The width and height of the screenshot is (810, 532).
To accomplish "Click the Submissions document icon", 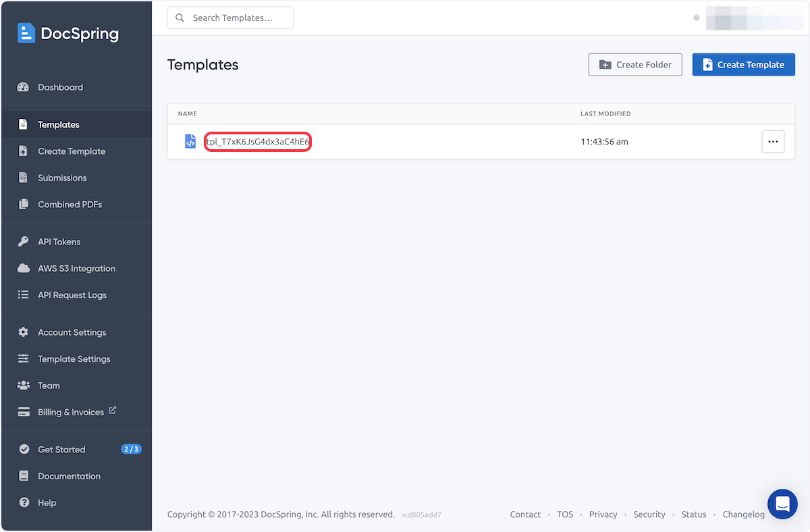I will pyautogui.click(x=24, y=178).
